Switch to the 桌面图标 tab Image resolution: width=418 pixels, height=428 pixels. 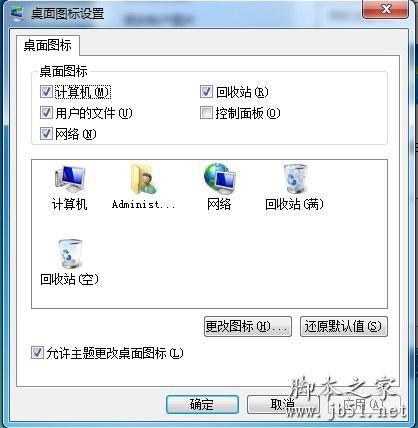click(x=48, y=45)
